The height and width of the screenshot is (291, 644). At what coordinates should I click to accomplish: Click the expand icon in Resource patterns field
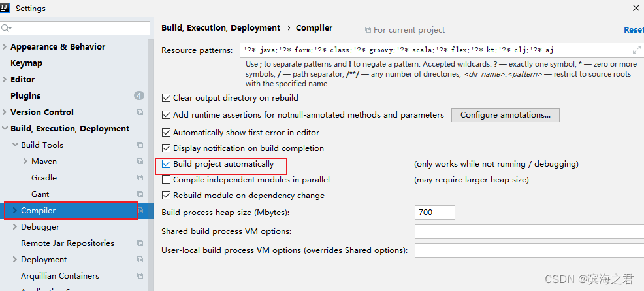(x=637, y=50)
